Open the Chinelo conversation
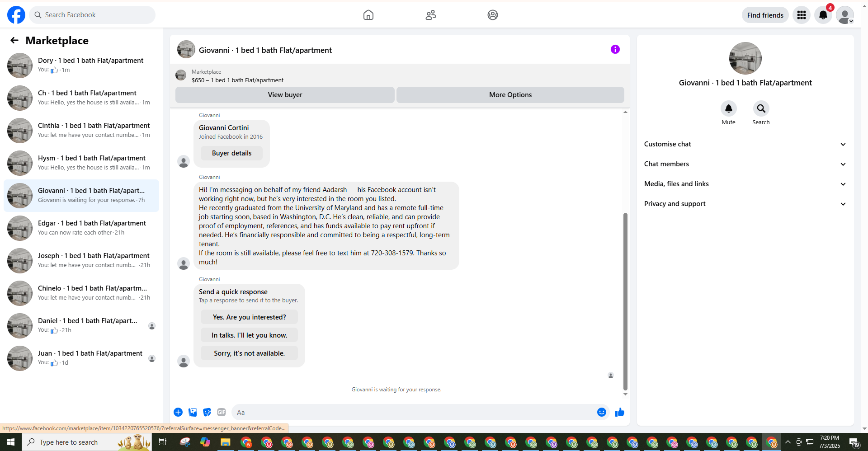 [81, 293]
